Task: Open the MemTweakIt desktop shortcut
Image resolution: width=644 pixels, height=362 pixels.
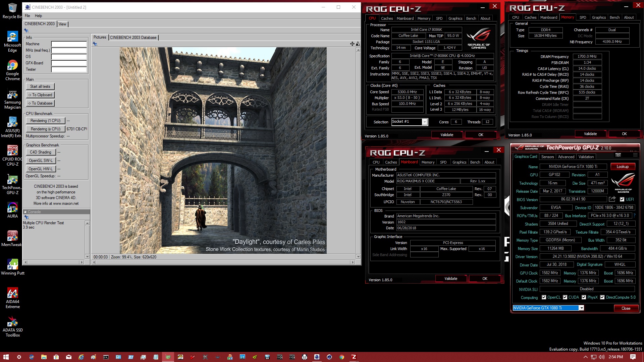Action: point(12,239)
